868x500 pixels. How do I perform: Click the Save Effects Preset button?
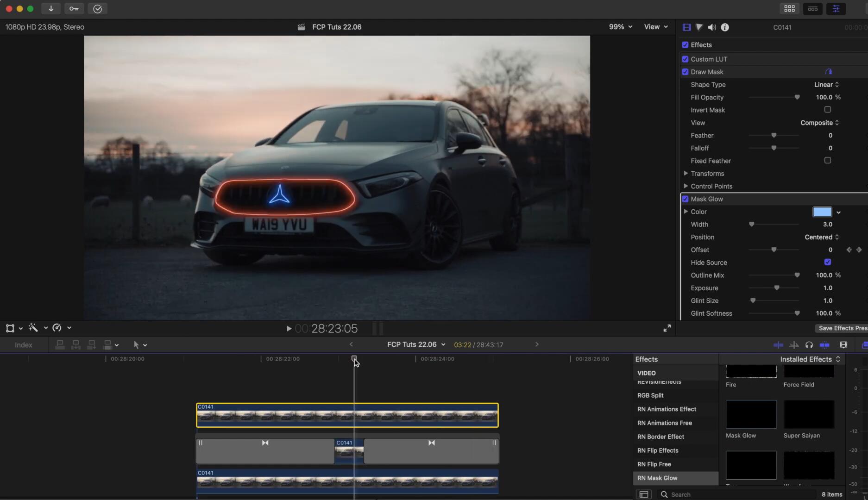[x=843, y=328]
